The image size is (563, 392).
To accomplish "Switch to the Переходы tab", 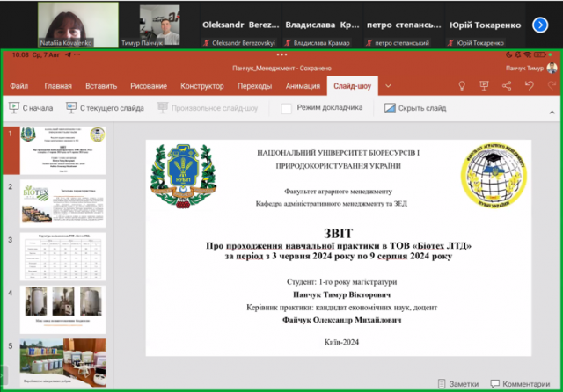I will [x=254, y=86].
